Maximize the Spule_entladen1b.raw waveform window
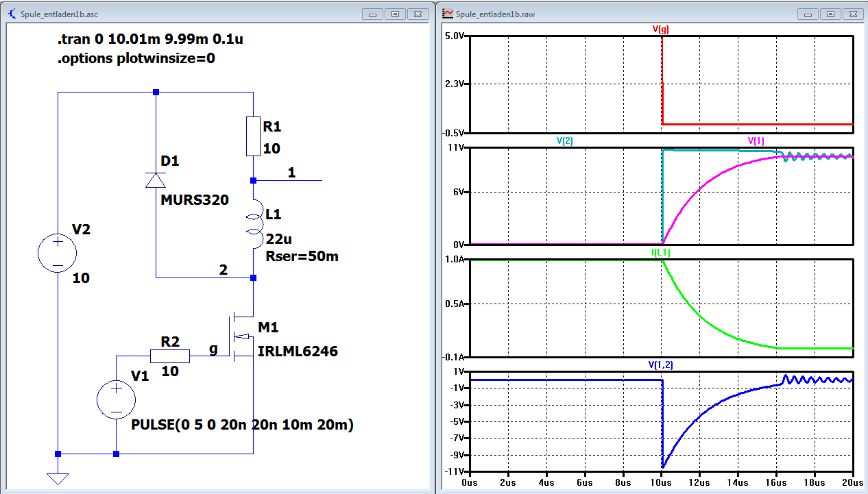868x494 pixels. [x=830, y=14]
